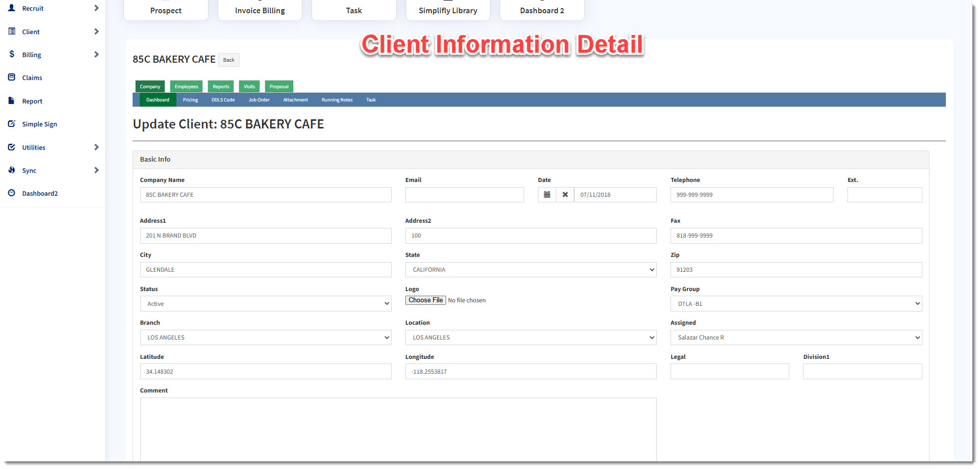The height and width of the screenshot is (469, 980).
Task: Click the Sync icon in the sidebar
Action: click(12, 170)
